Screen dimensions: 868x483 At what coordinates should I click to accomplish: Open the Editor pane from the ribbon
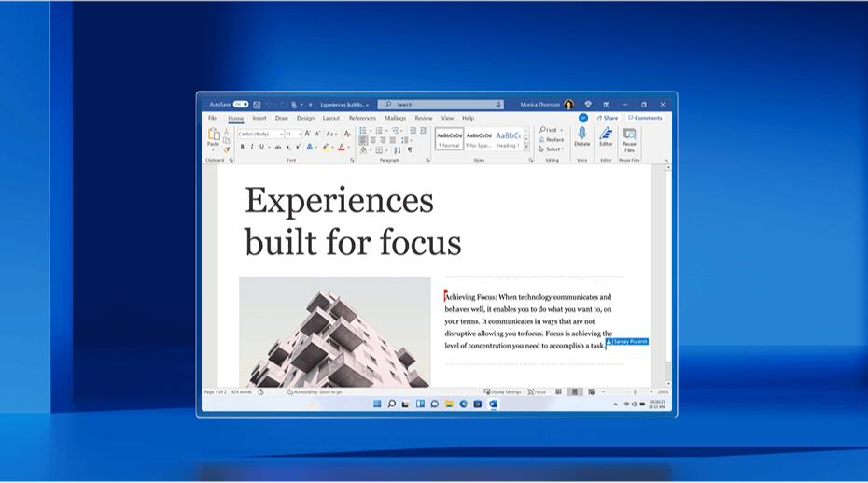pos(606,134)
